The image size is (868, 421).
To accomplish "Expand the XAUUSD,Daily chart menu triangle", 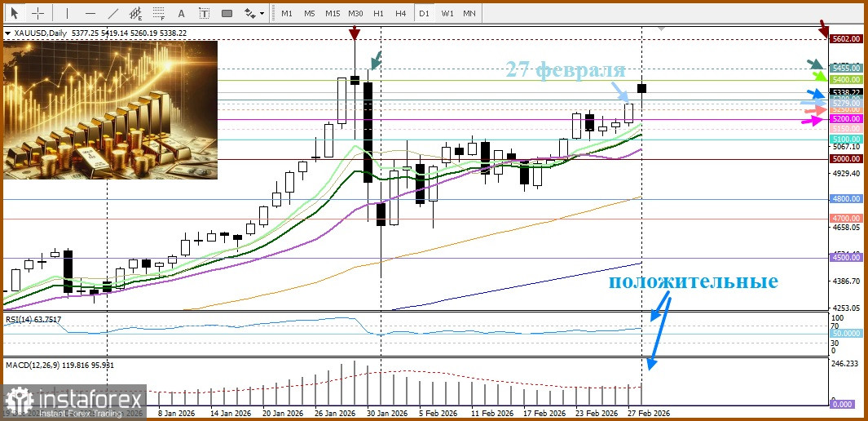I will pos(8,33).
